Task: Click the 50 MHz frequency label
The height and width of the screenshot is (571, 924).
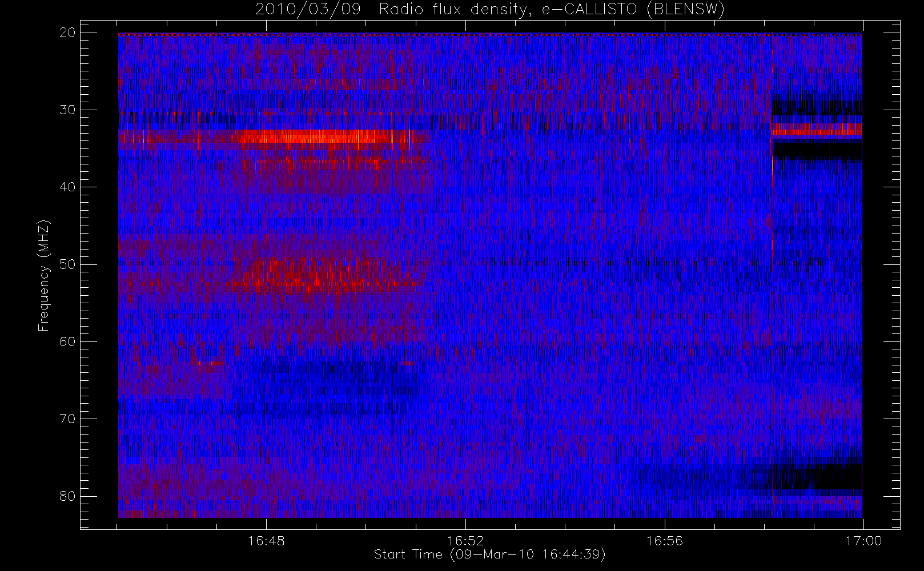Action: pyautogui.click(x=67, y=264)
